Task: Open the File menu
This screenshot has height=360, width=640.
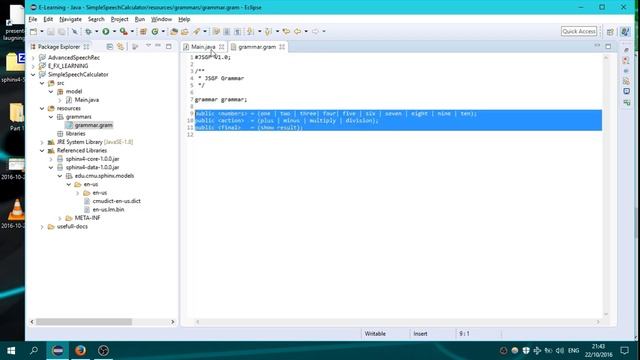Action: [x=33, y=19]
